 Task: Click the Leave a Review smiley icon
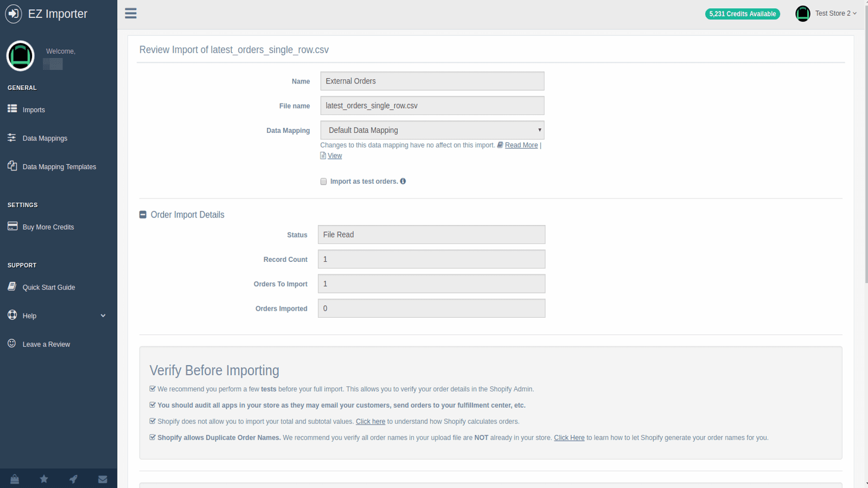[x=11, y=343]
